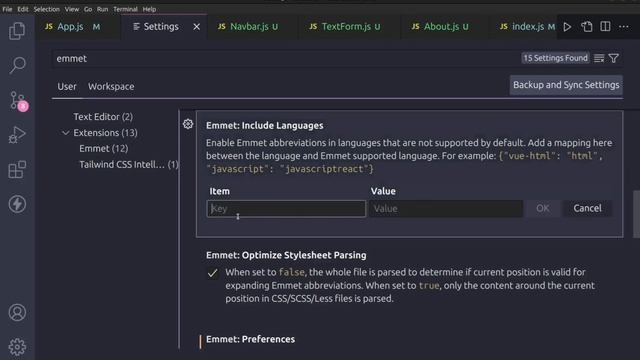Open Source Control view with badge
The image size is (640, 360).
18,100
